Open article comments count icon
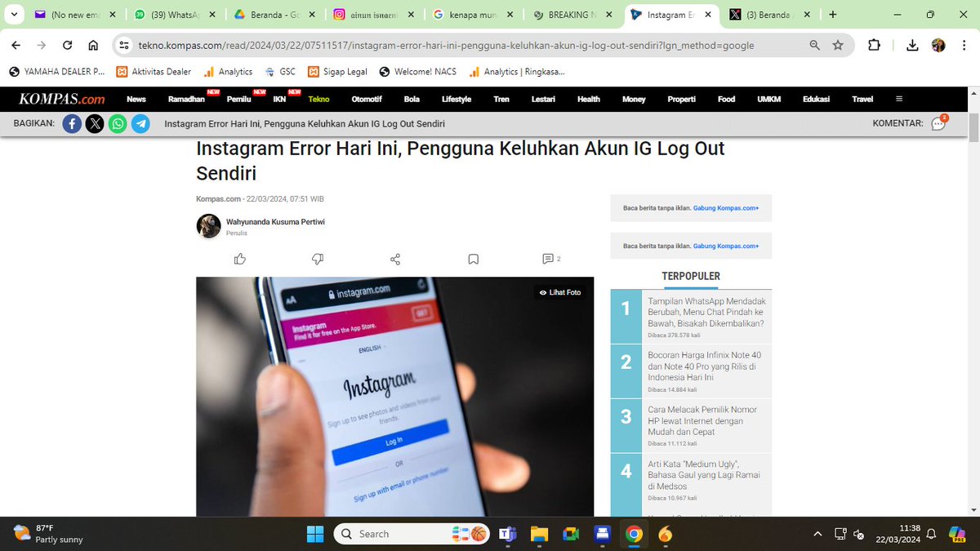 pyautogui.click(x=551, y=259)
